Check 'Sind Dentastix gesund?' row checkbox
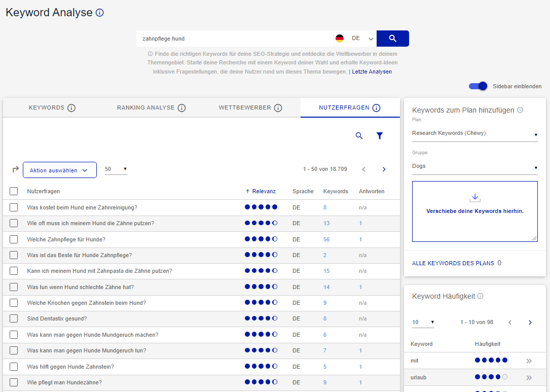Viewport: 550px width, 392px height. (14, 318)
